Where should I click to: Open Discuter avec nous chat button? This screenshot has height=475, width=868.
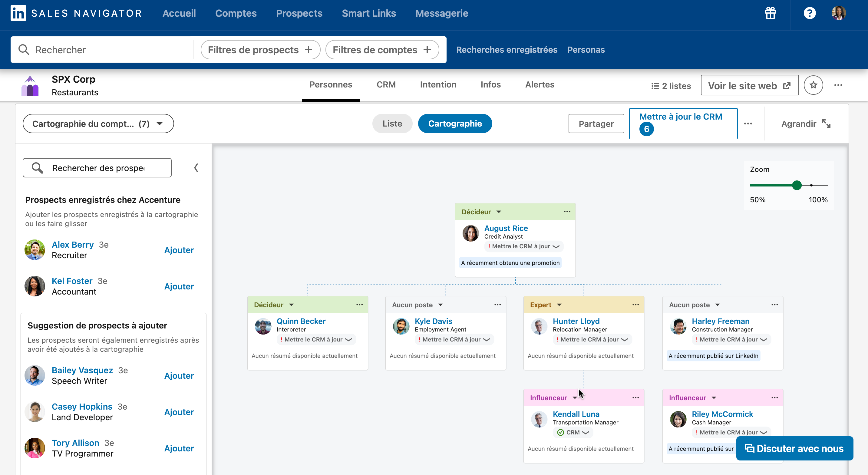(x=794, y=448)
